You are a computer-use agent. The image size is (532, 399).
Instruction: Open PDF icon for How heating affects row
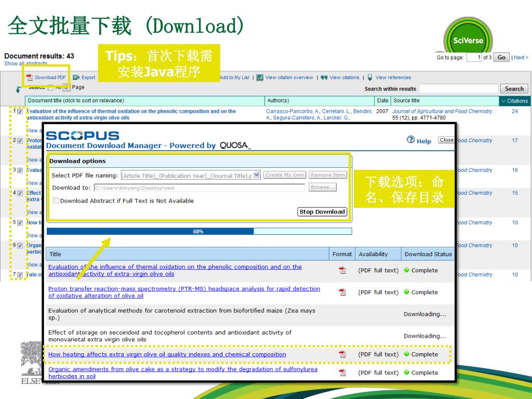pyautogui.click(x=342, y=354)
